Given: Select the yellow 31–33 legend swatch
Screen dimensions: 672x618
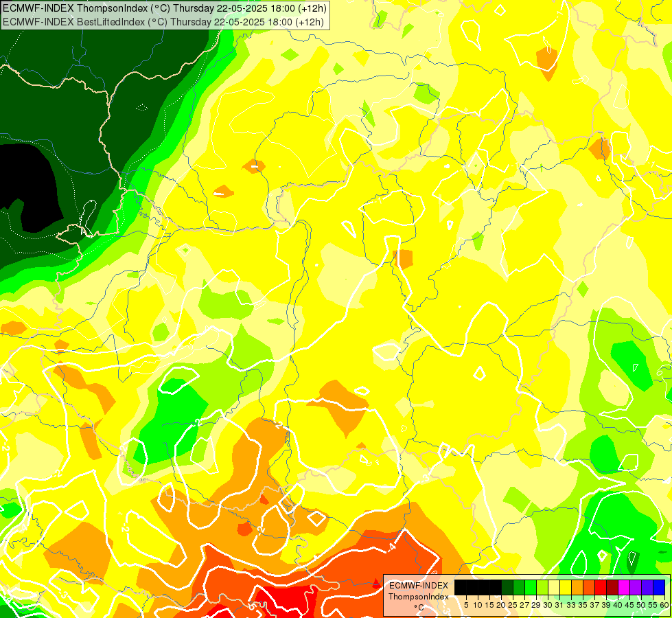Looking at the screenshot, I should click(x=566, y=587).
